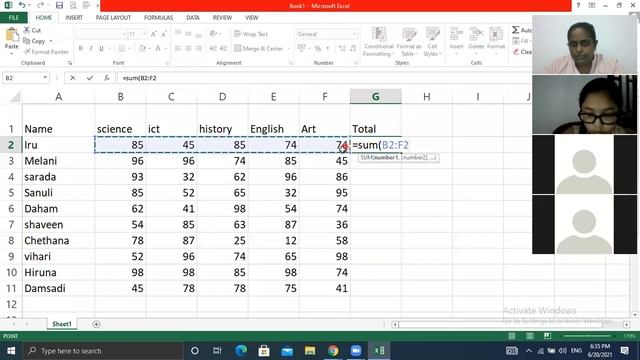Switch to the VIEW tab
The image size is (640, 360).
pos(251,18)
